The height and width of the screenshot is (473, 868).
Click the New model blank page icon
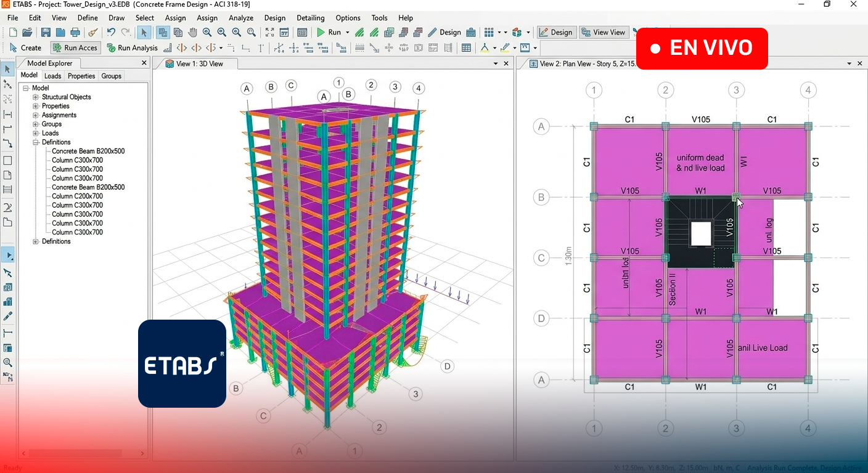[13, 33]
